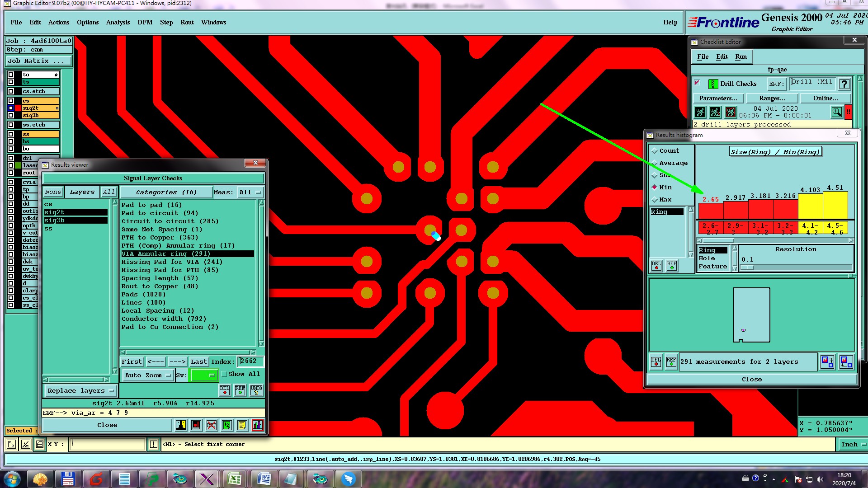Click the Categories (16) header button

pos(166,192)
